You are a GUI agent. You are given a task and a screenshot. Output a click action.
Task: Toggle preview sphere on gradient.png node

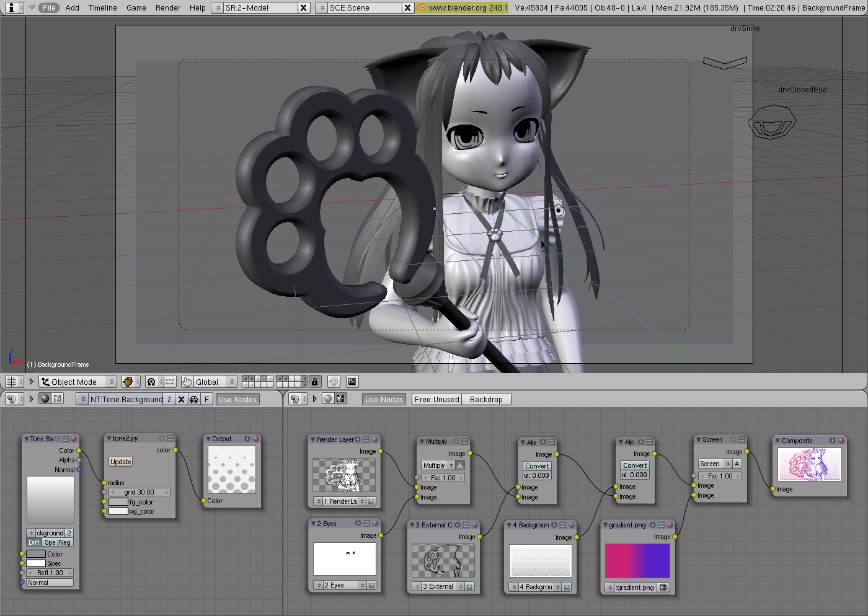click(670, 525)
